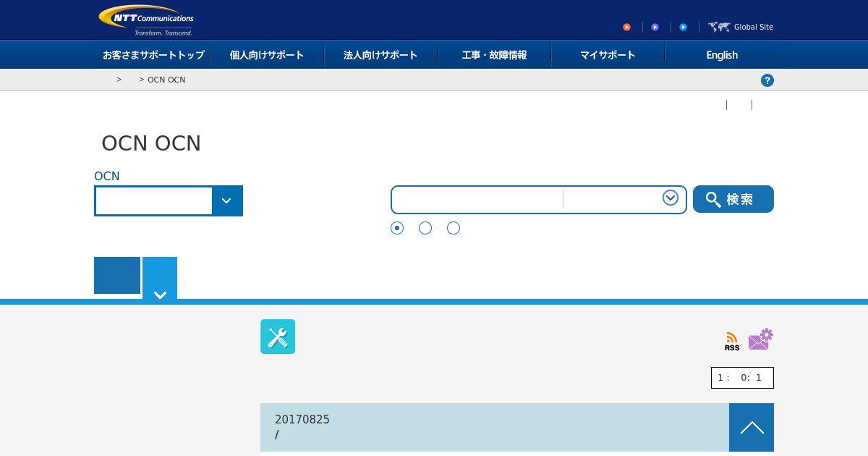Open 工事・故障情報 menu

click(x=494, y=55)
